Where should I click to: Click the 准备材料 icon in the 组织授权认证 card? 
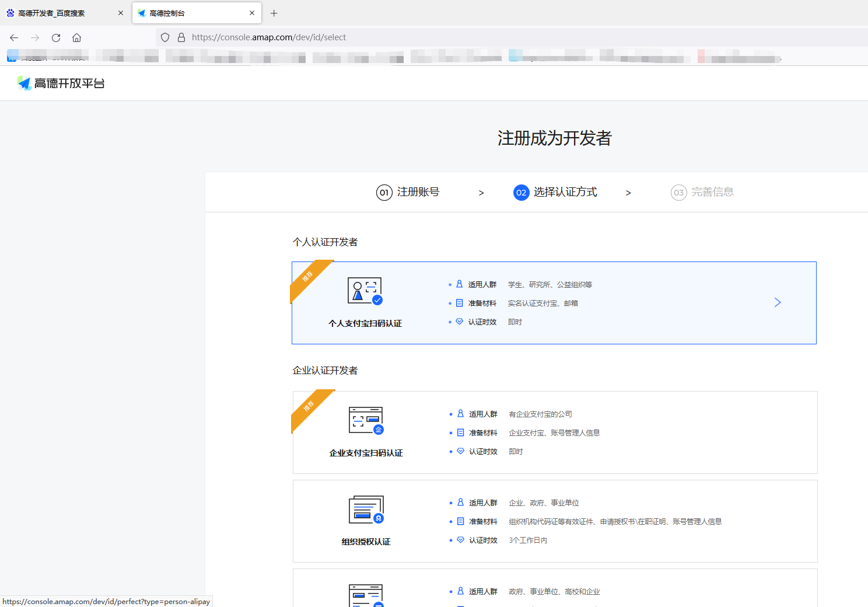coord(460,521)
